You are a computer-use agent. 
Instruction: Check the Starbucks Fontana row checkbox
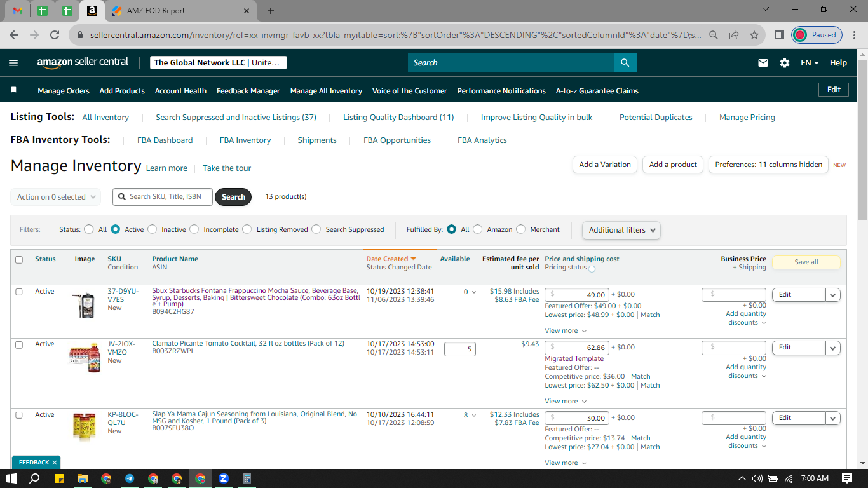tap(19, 292)
